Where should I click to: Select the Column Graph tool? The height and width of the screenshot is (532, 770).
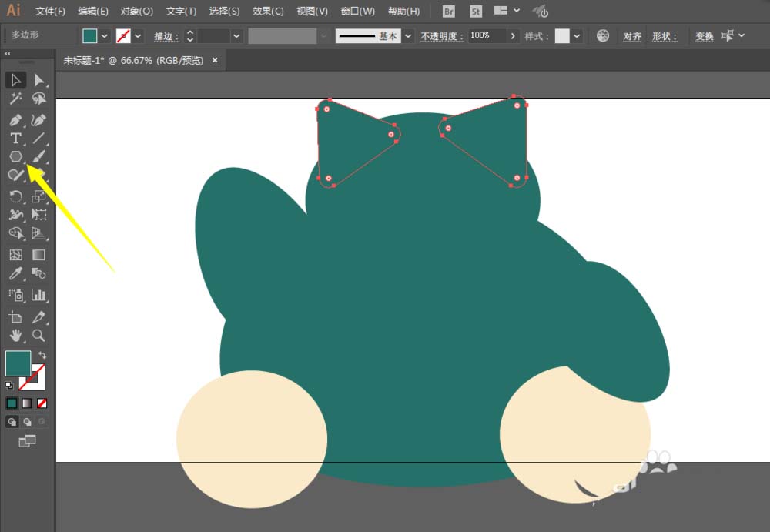click(38, 295)
